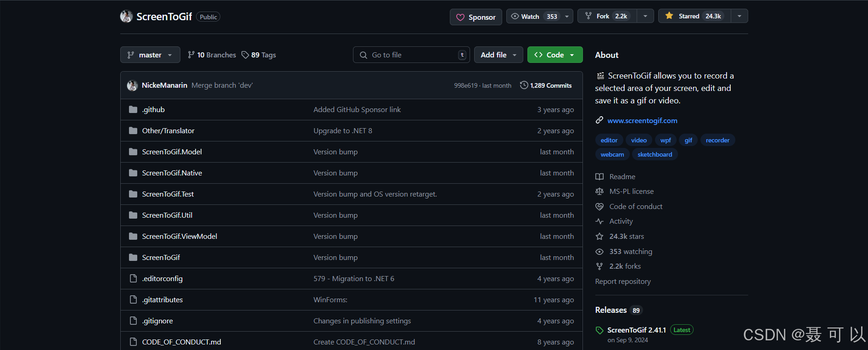The height and width of the screenshot is (350, 868).
Task: Open the Merge branch 'dev' commit message
Action: click(x=222, y=85)
